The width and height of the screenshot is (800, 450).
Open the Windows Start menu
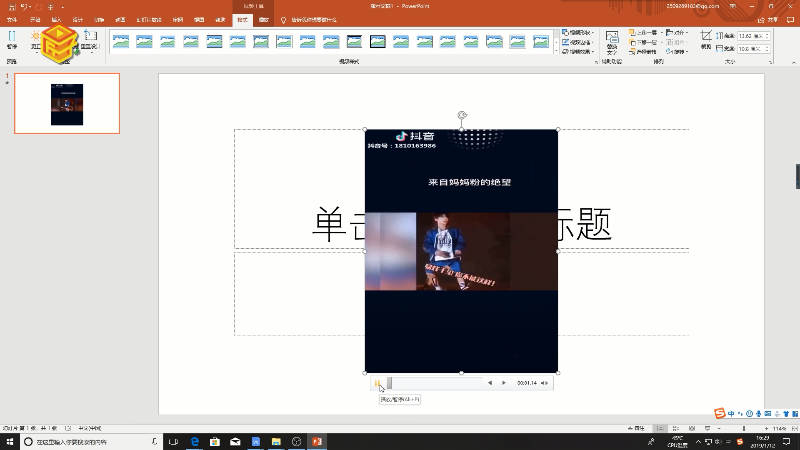[x=9, y=441]
